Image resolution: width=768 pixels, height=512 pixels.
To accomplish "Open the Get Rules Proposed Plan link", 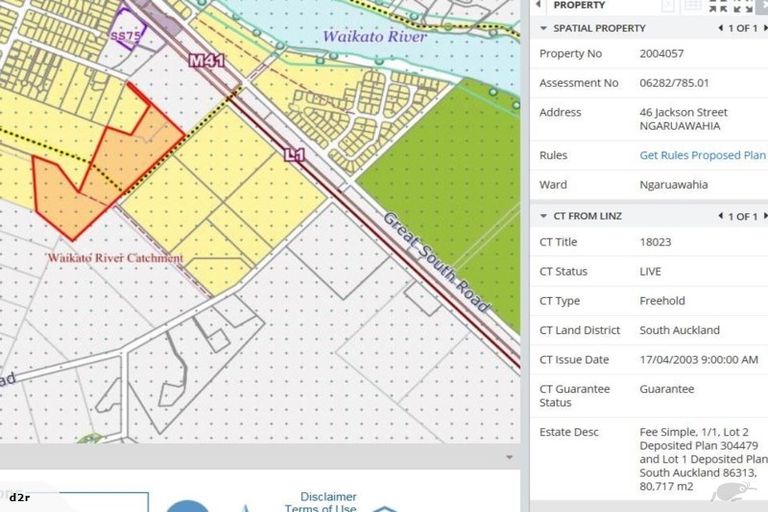I will (702, 155).
